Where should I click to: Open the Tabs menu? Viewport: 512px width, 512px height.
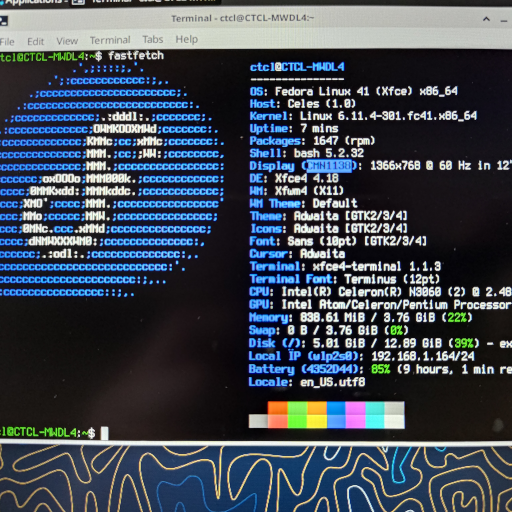(x=153, y=39)
